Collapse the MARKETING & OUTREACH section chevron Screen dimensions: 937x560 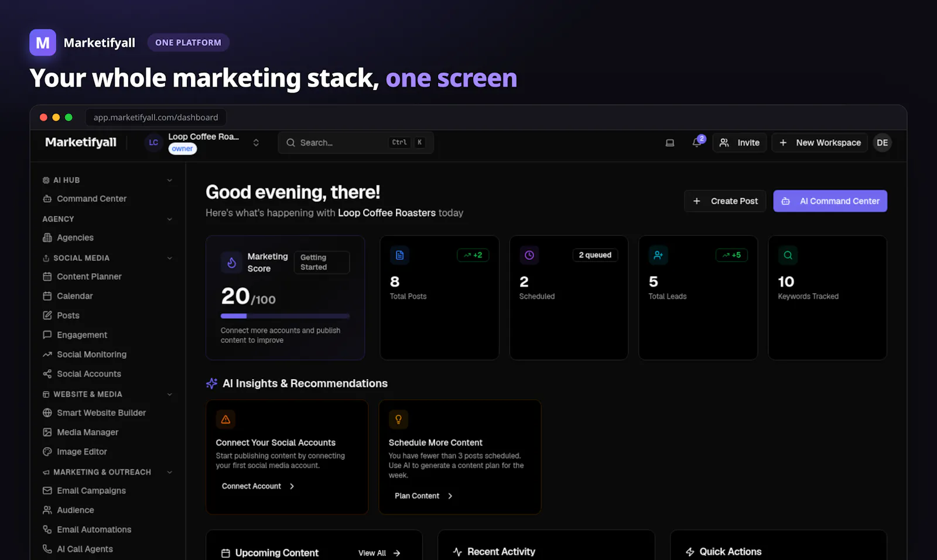point(169,472)
